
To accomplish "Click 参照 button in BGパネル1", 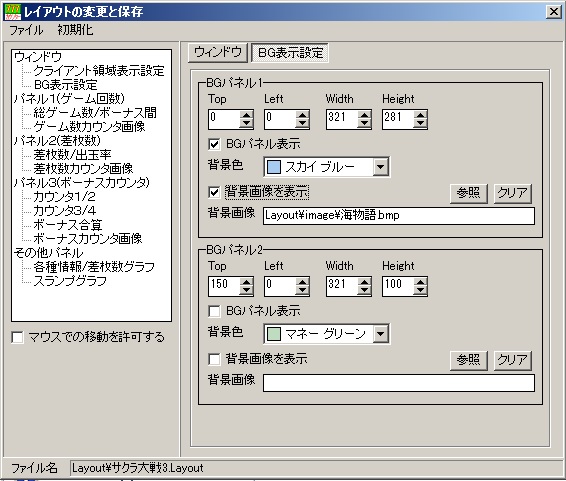I will (469, 193).
